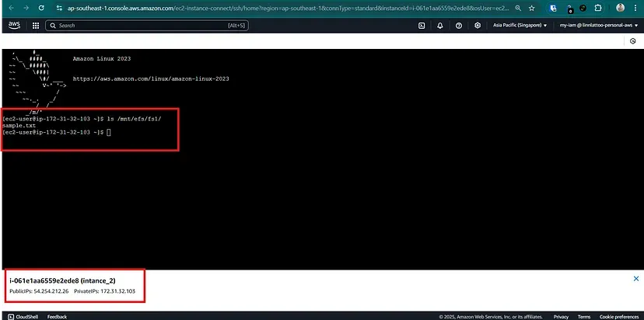Open CloudShell from the footer label
This screenshot has width=644, height=320.
click(x=26, y=317)
